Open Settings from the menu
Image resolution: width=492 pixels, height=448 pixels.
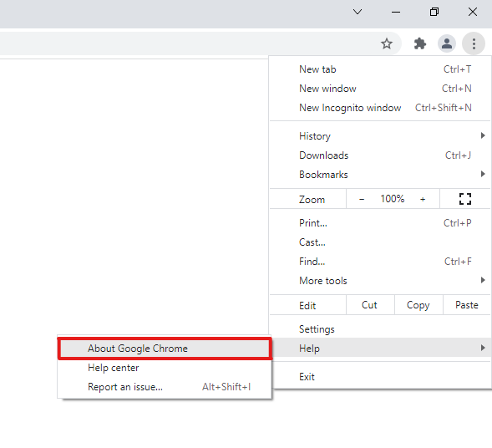click(380, 329)
